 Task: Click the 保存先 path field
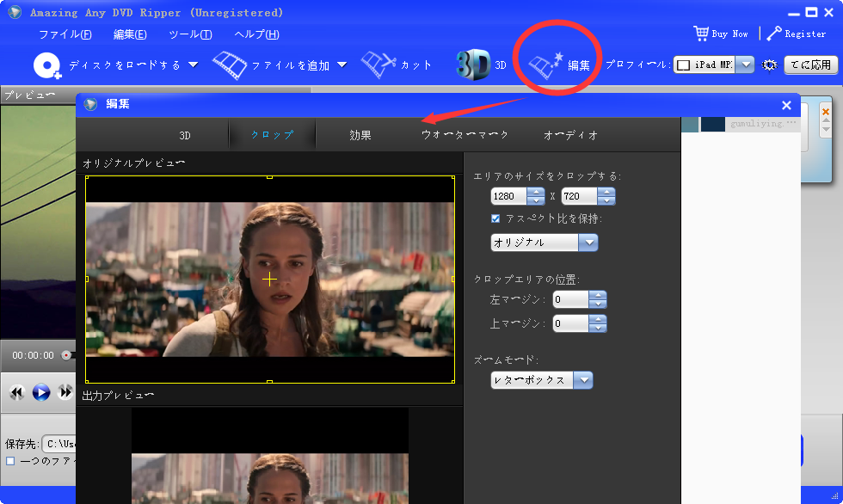pyautogui.click(x=59, y=444)
